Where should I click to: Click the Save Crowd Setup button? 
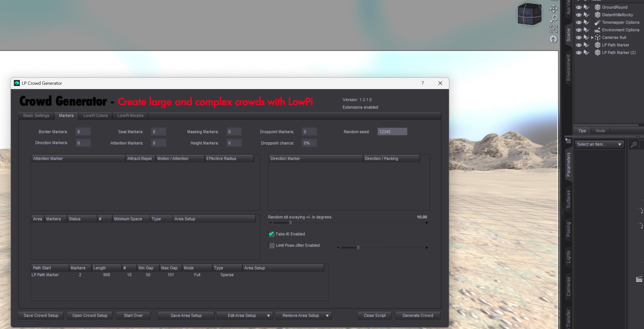point(41,316)
